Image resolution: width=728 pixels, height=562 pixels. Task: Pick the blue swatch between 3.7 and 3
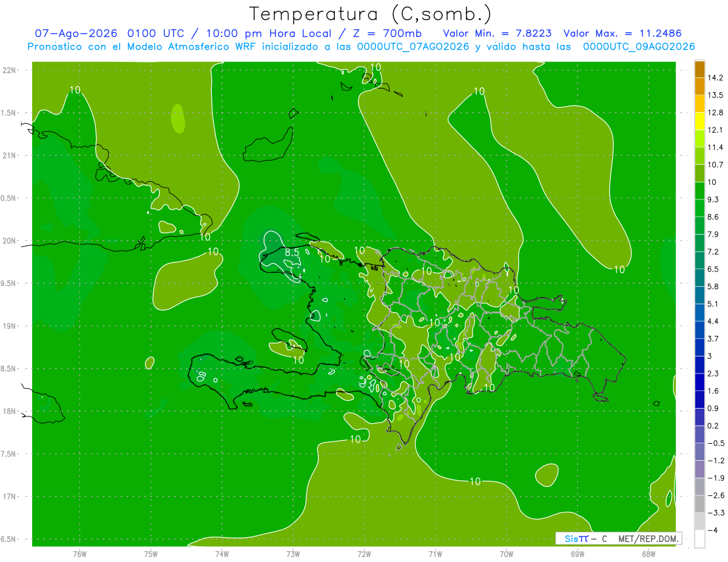pyautogui.click(x=699, y=347)
